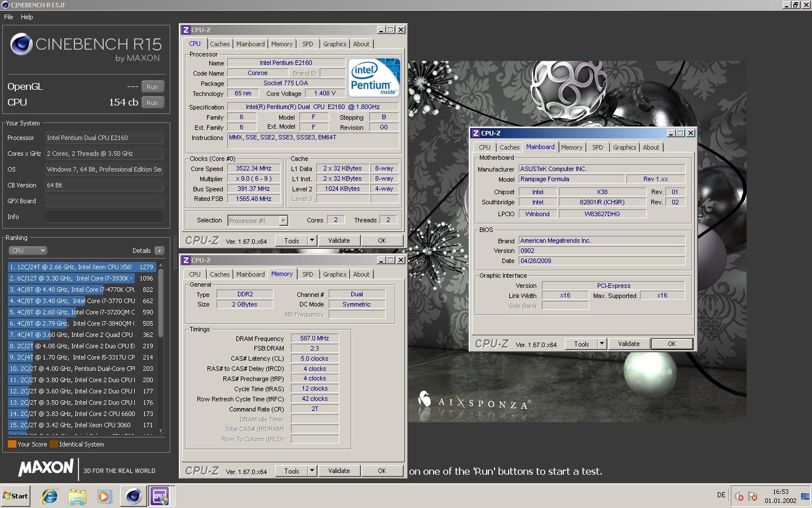812x508 pixels.
Task: Click Validate in CPU tab window
Action: (x=339, y=240)
